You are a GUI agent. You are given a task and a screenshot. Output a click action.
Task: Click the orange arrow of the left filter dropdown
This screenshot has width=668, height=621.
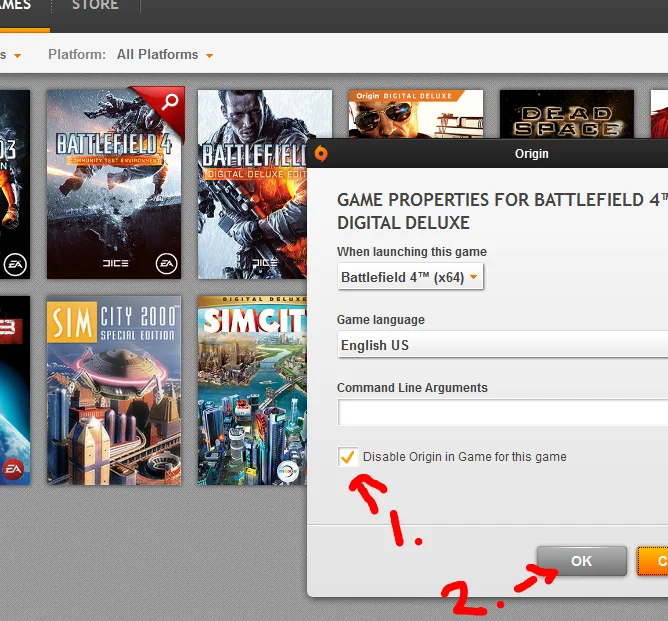pos(17,56)
